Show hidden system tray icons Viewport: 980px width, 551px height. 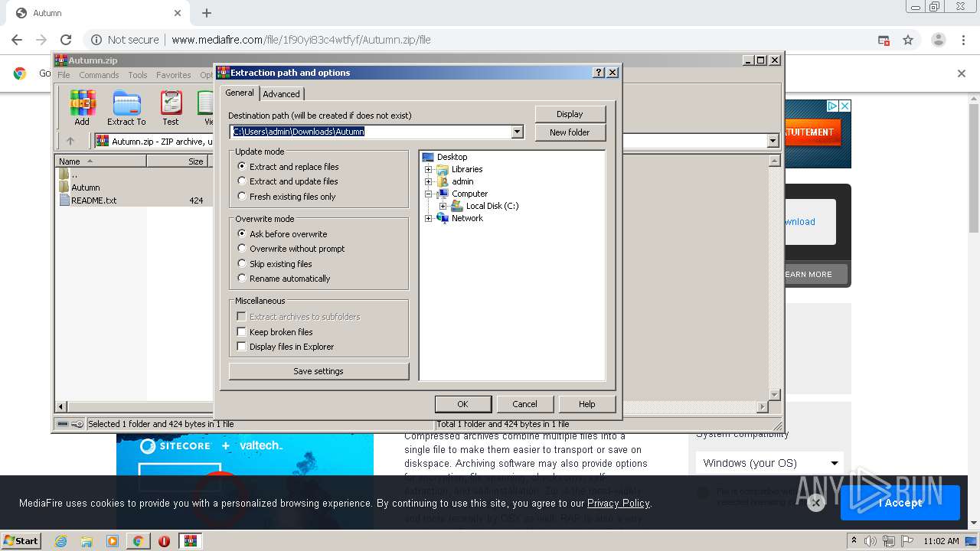[854, 540]
